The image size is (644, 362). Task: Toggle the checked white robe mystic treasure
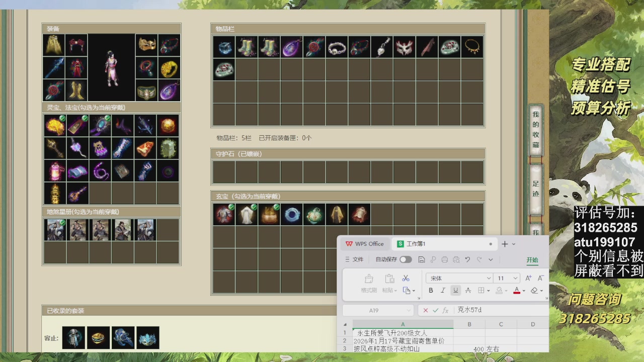[247, 214]
